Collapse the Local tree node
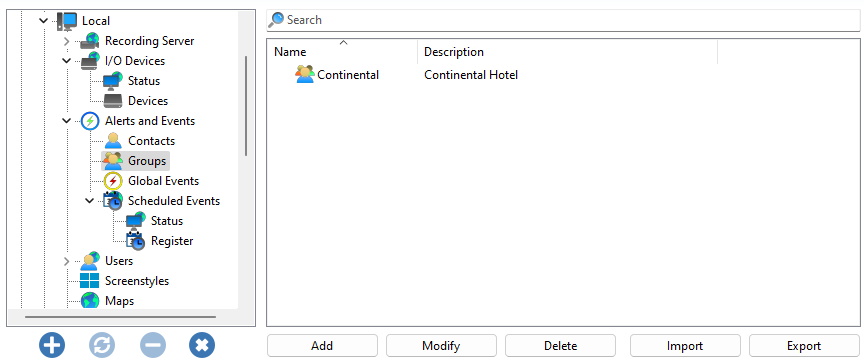 click(x=44, y=21)
